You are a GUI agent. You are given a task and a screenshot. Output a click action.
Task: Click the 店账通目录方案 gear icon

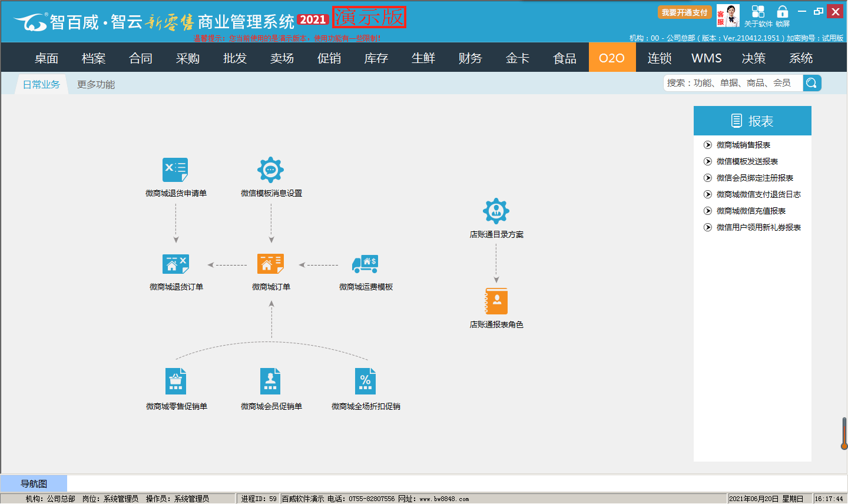(x=496, y=211)
